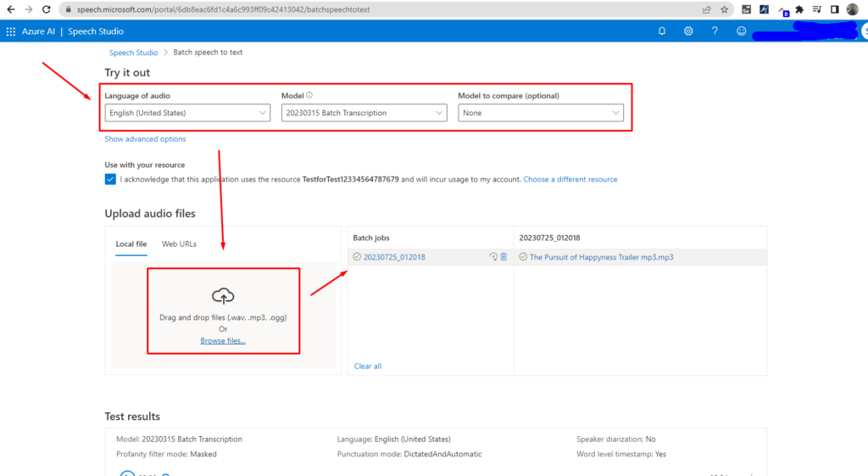Click Choose a different resource link
The image size is (868, 476).
coord(570,179)
